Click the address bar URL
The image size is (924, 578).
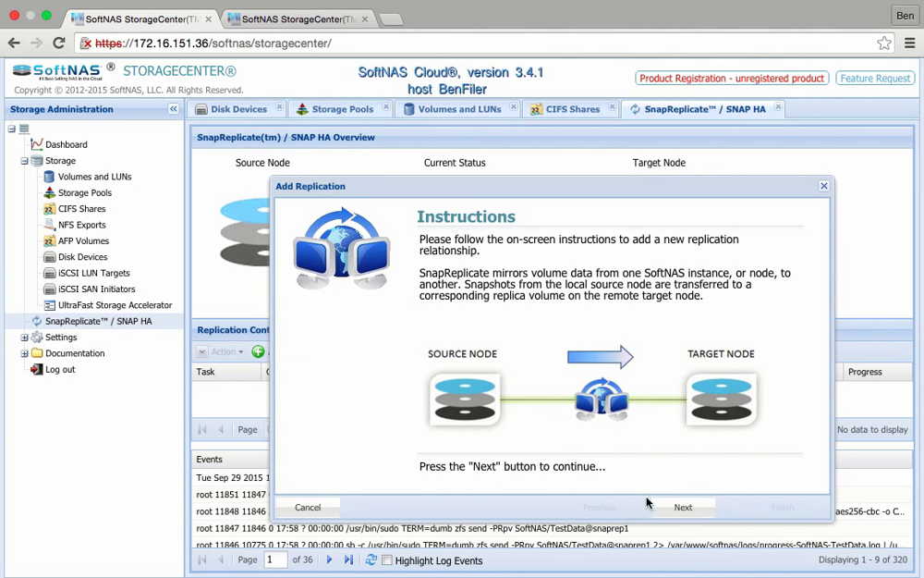tap(213, 43)
